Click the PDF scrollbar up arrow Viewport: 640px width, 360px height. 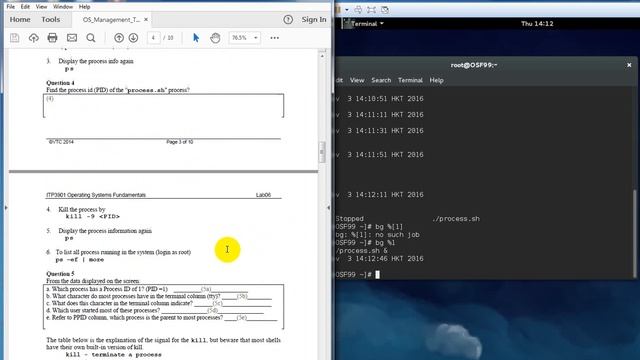point(322,56)
